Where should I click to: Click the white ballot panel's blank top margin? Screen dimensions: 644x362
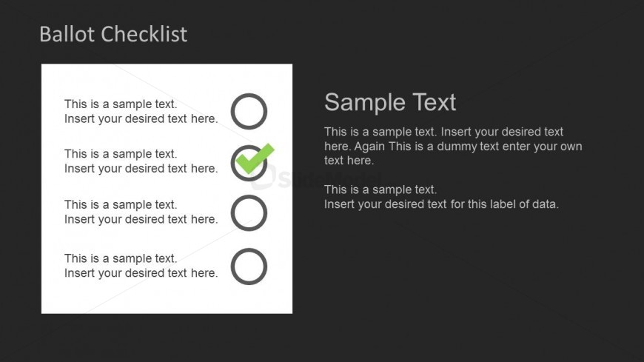167,77
